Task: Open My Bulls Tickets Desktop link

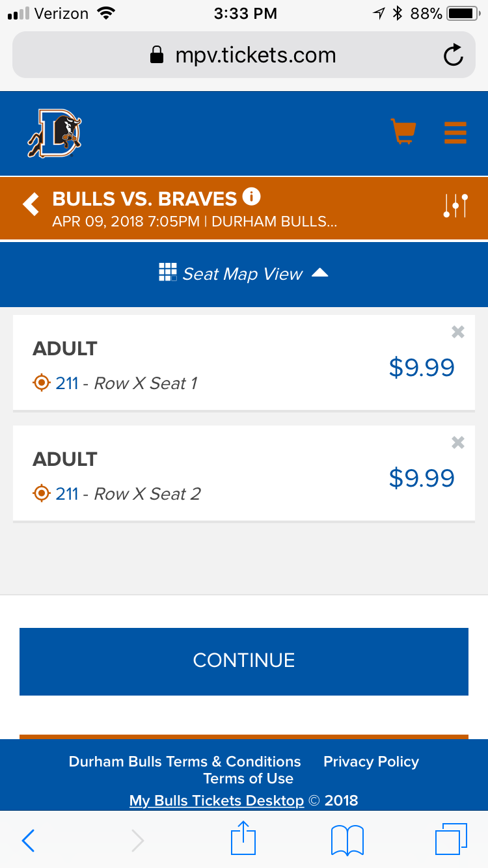Action: pyautogui.click(x=217, y=800)
